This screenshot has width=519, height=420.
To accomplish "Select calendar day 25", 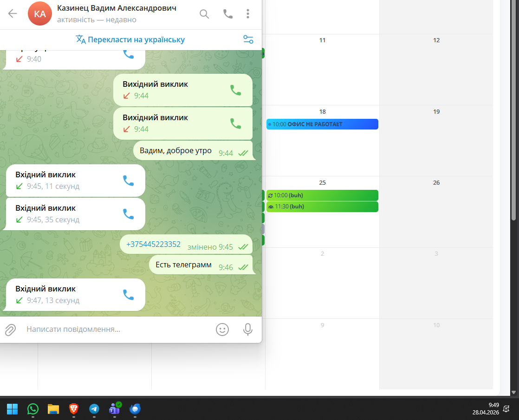I will click(322, 183).
